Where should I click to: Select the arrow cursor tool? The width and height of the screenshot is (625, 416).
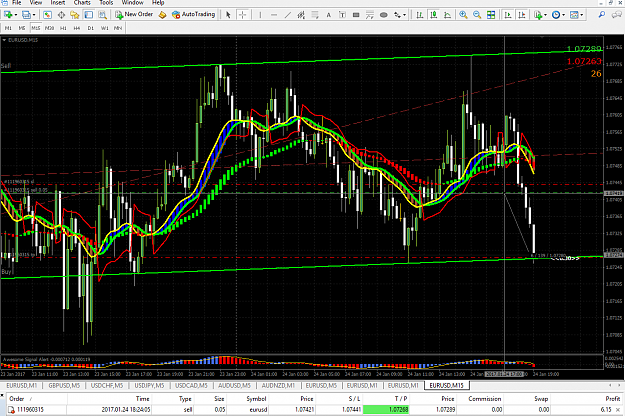tap(228, 15)
